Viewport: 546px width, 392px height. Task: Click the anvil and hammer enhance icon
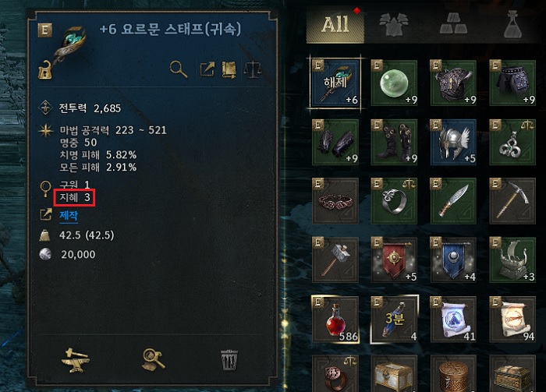coord(75,360)
